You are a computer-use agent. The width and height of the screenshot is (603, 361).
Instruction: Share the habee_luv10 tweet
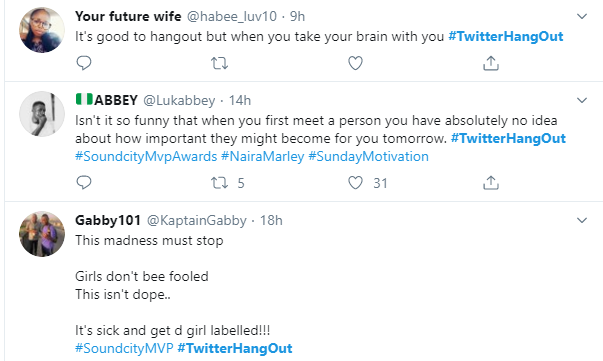pos(491,63)
